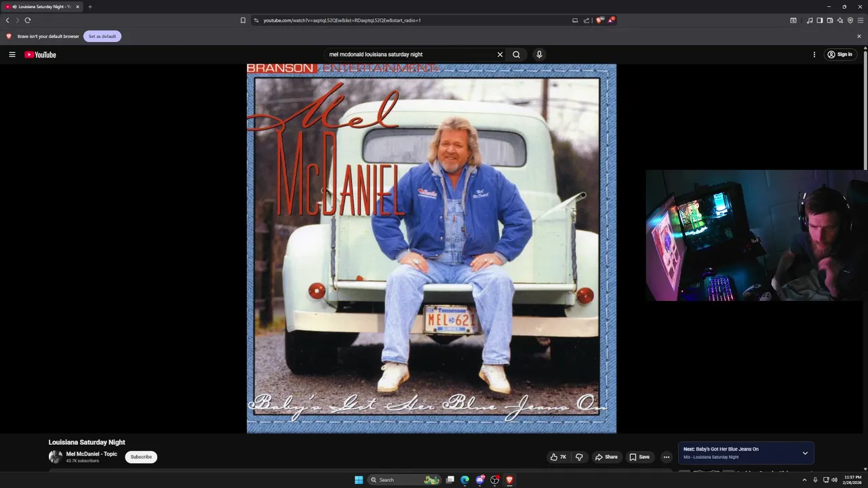Open the Brave media playlist music icon
Screen dimensions: 868x488
tap(810, 20)
